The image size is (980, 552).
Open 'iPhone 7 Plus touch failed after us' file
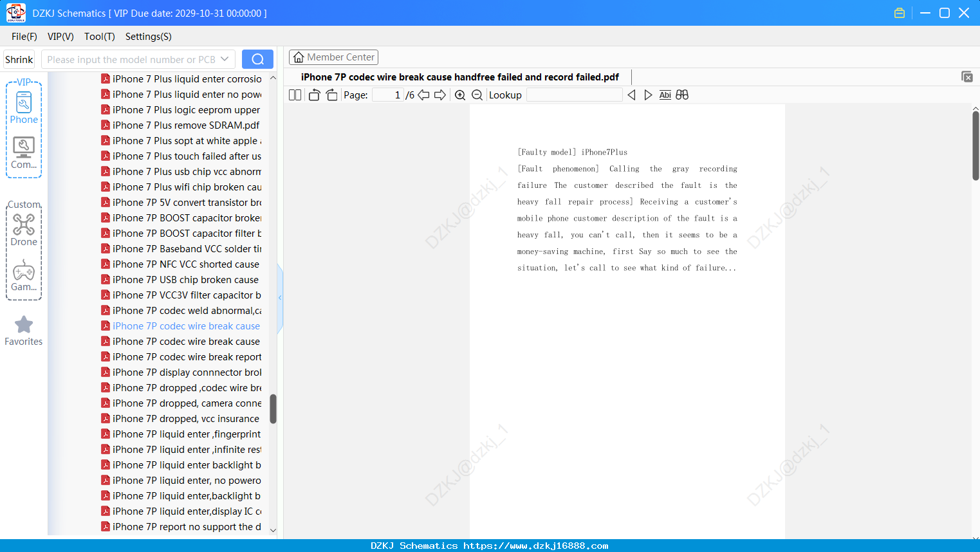click(x=187, y=156)
